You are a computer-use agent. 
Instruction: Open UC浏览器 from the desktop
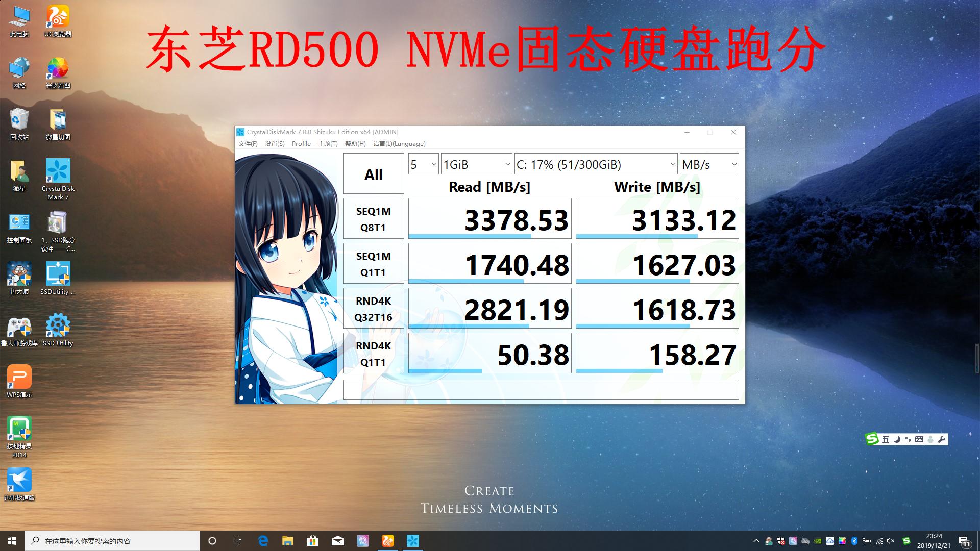click(58, 15)
